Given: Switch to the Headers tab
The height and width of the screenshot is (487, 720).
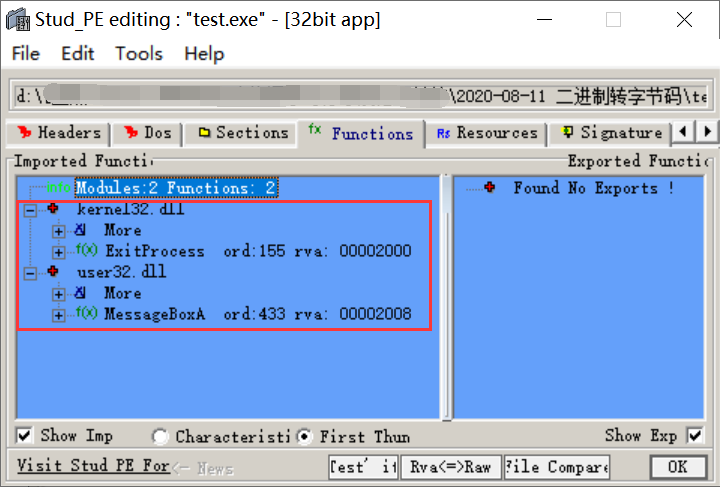Looking at the screenshot, I should 58,133.
